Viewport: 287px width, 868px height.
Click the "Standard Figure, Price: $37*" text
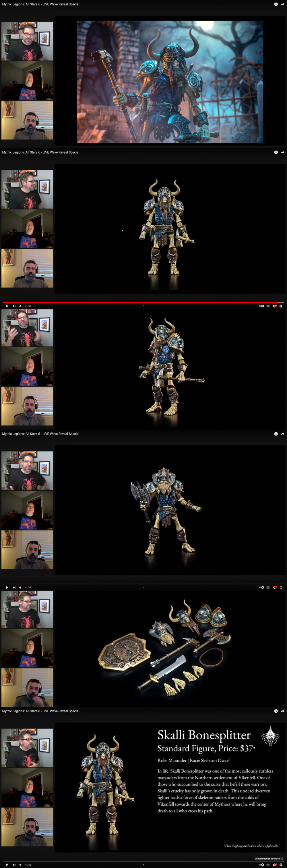(x=206, y=749)
